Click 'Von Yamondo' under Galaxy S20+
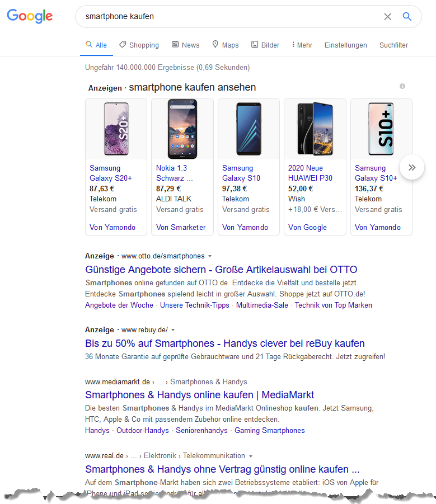This screenshot has width=436, height=504. click(112, 227)
